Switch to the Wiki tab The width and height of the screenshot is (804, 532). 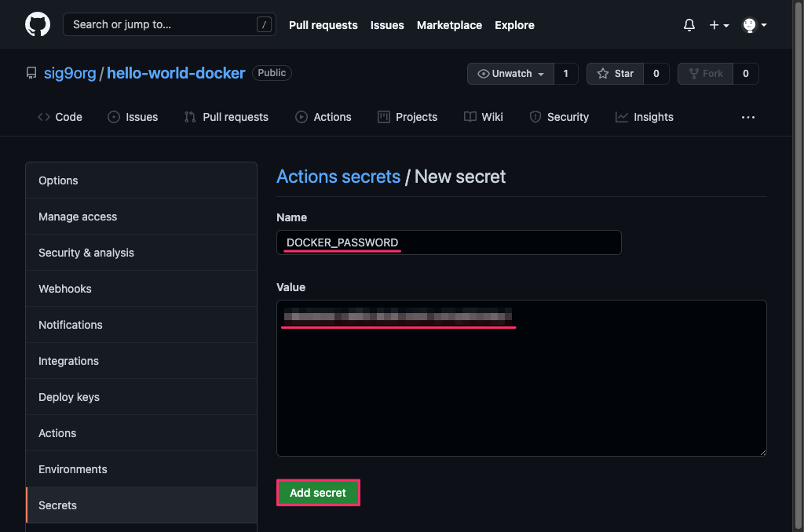click(x=484, y=117)
